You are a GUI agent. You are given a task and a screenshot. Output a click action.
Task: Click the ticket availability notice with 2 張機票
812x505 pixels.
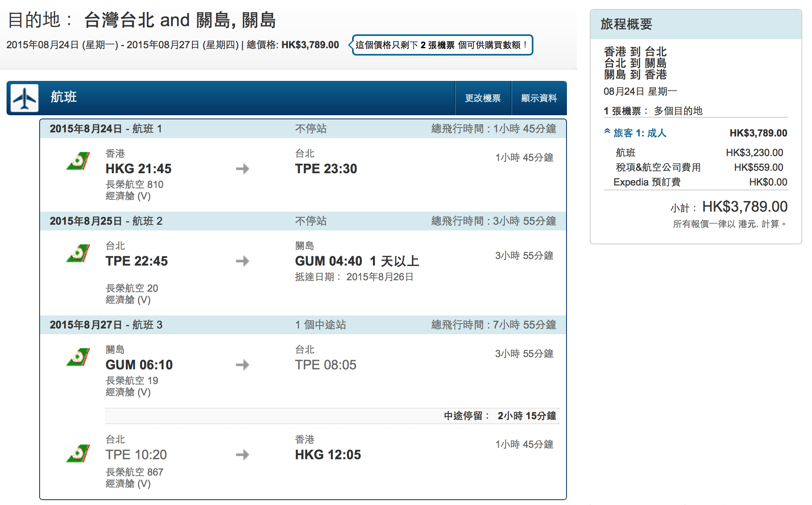tap(442, 45)
